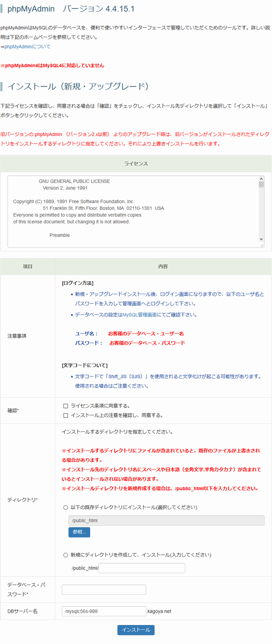Screen dimensions: 272x644
Task: Click the [ログイン方法] heading
Action: click(78, 283)
